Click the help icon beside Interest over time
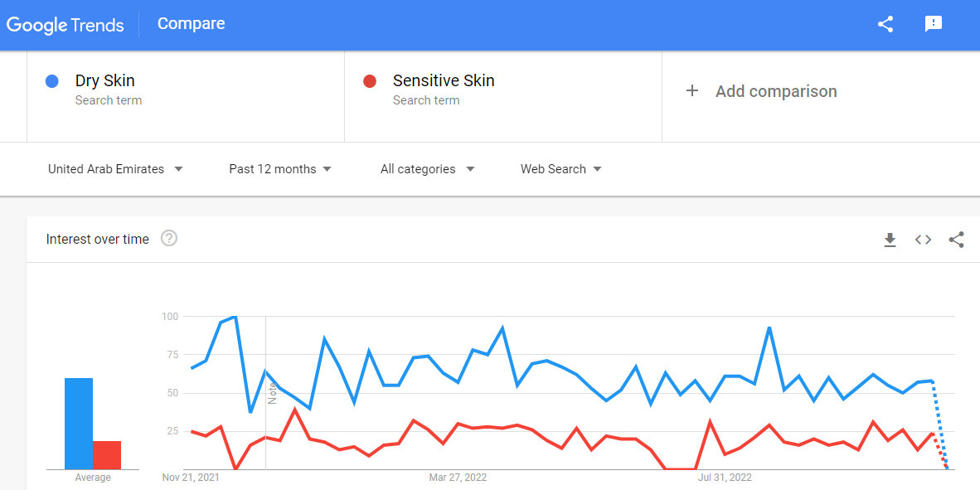The width and height of the screenshot is (980, 490). point(169,238)
